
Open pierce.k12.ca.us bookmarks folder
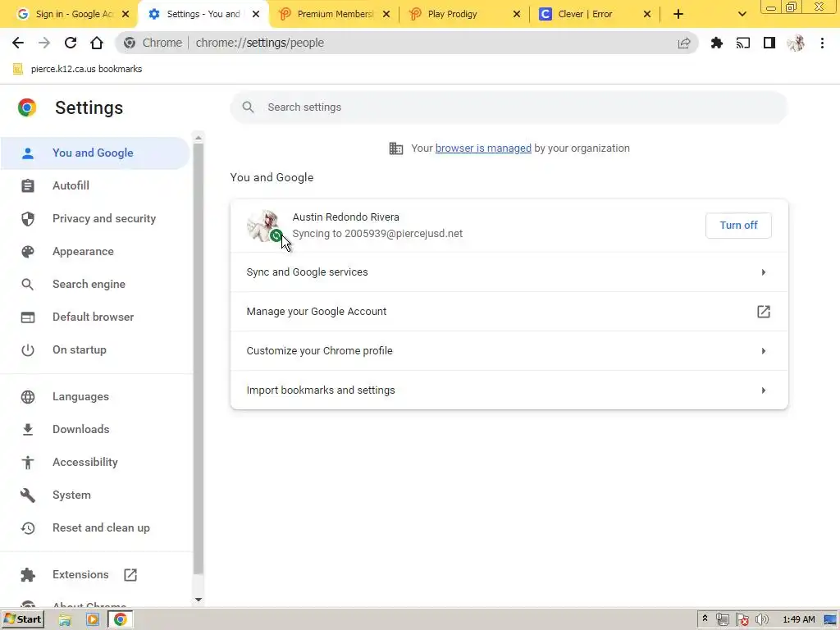[77, 69]
